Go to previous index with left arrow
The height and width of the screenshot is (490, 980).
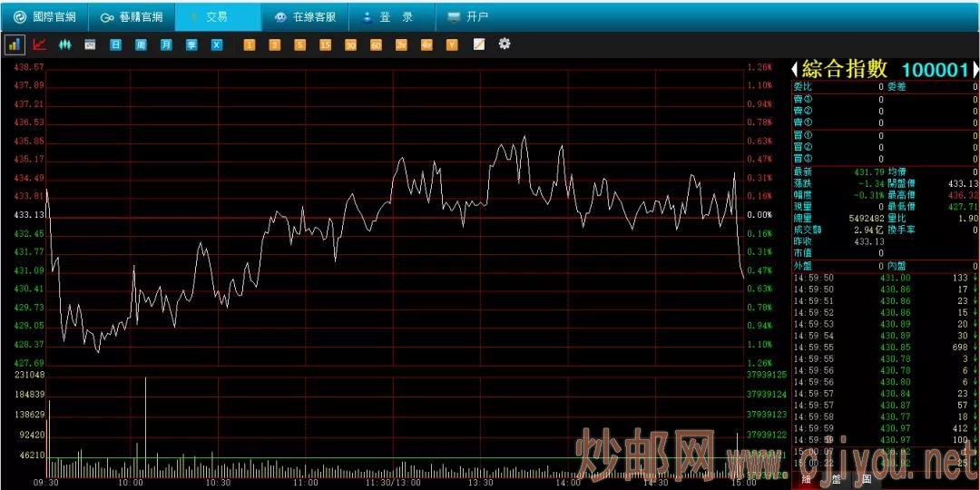coord(795,69)
